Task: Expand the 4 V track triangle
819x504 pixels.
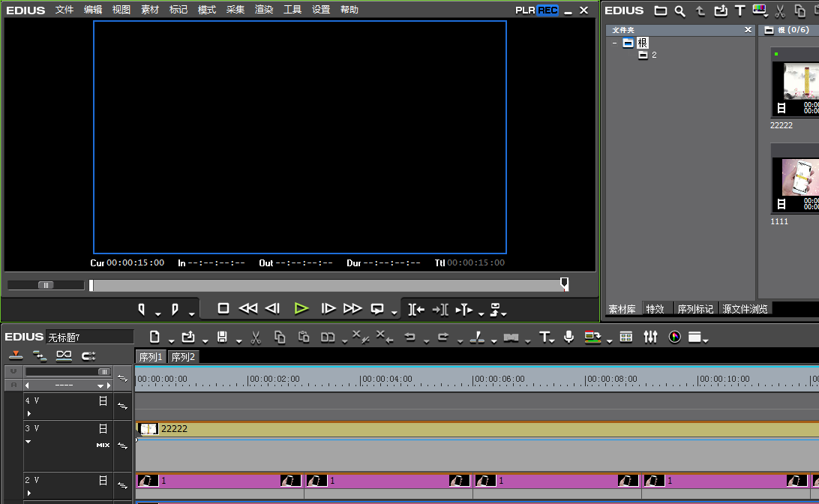Action: [29, 413]
